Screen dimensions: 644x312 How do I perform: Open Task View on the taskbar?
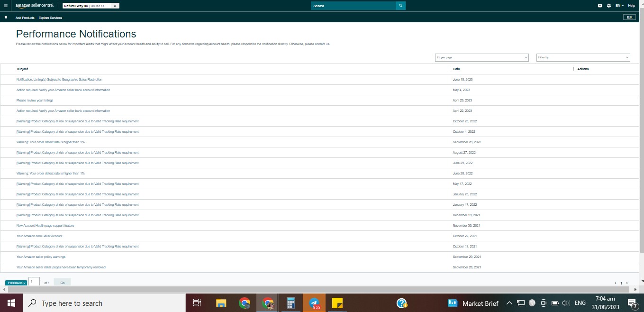click(x=197, y=303)
